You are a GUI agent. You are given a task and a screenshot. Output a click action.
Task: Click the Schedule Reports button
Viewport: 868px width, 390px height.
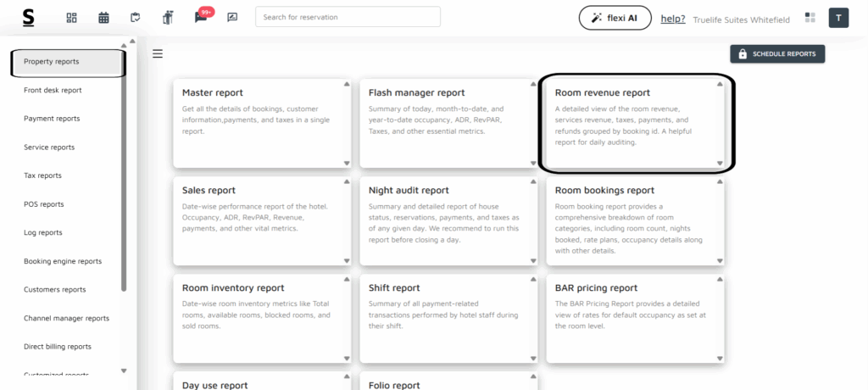tap(776, 54)
